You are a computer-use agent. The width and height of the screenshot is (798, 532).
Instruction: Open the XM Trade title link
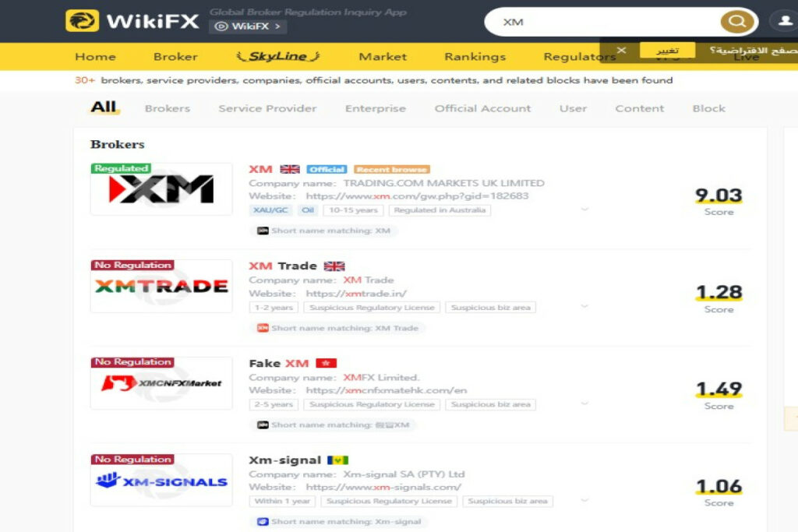[x=282, y=266]
